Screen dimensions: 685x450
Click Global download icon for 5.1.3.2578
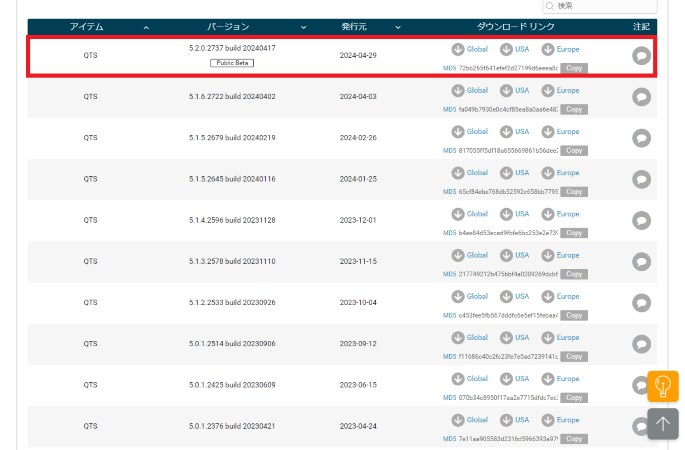pos(458,255)
